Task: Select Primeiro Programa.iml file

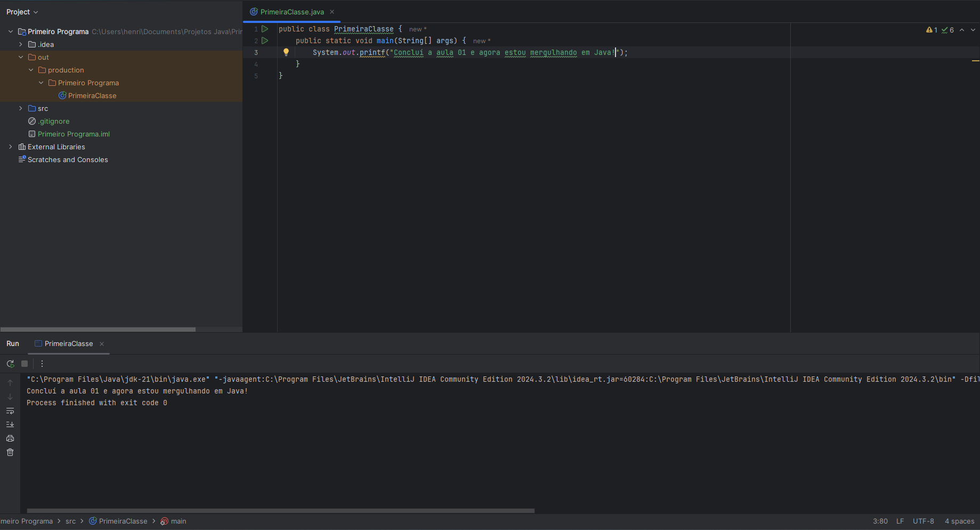Action: [74, 134]
